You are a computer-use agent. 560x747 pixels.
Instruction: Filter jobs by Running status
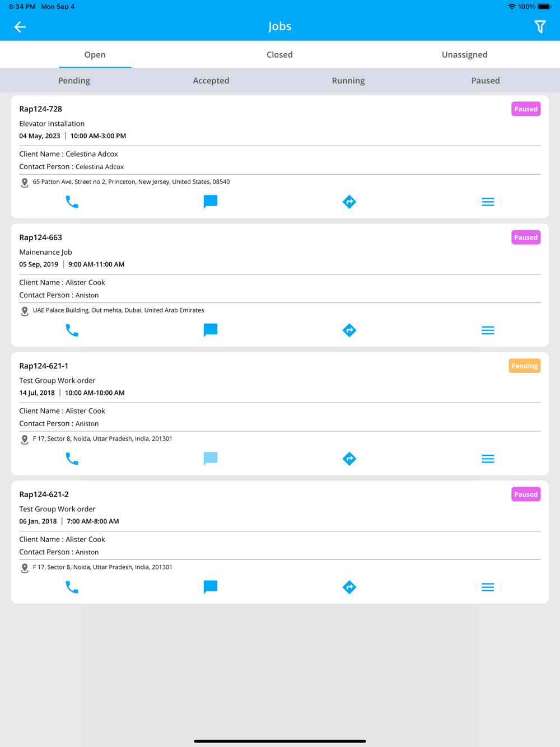pos(348,81)
